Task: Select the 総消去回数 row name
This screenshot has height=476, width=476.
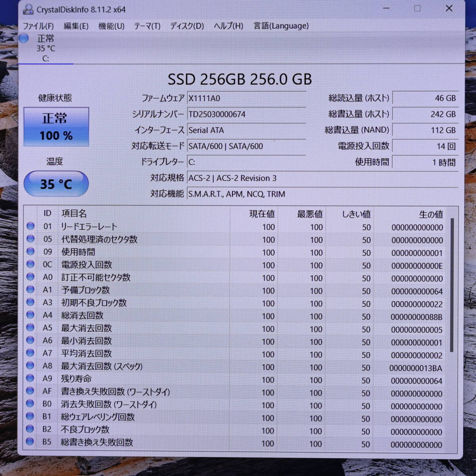Action: (x=82, y=315)
